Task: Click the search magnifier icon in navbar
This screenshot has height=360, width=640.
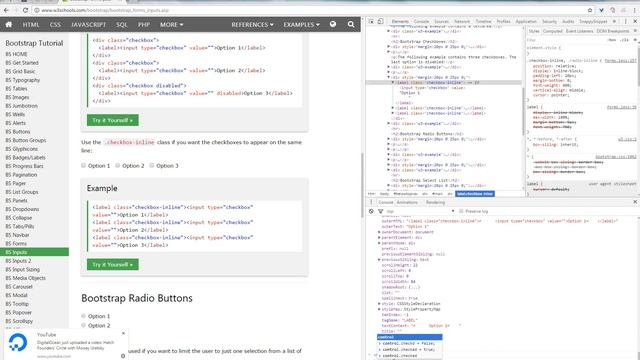Action: pyautogui.click(x=351, y=24)
